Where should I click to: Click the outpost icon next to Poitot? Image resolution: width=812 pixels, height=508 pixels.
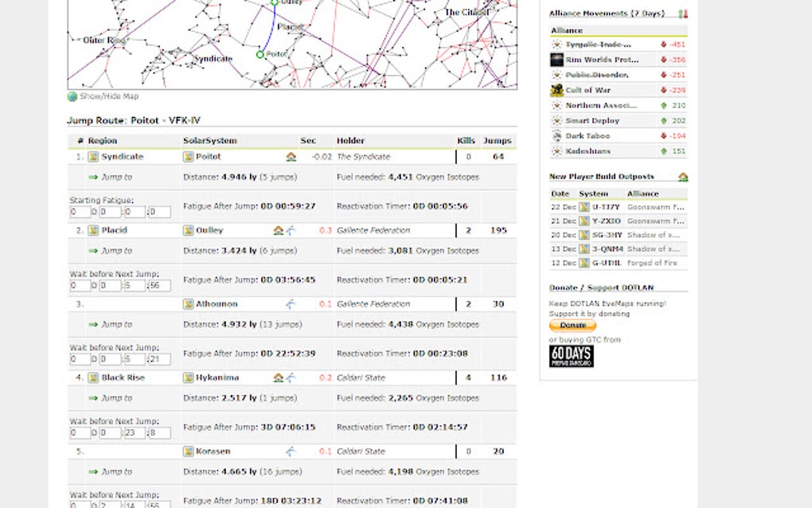[x=291, y=156]
